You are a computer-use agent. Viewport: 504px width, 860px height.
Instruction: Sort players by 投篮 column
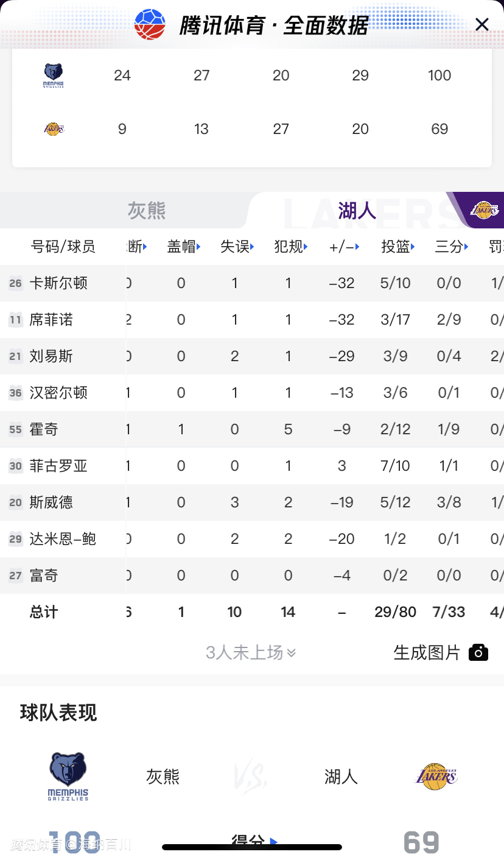coord(398,247)
